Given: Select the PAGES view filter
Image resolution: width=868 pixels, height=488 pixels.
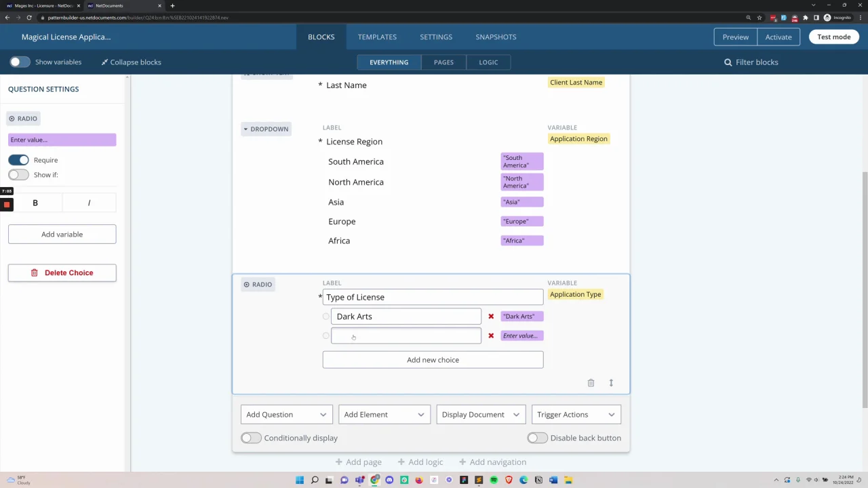Looking at the screenshot, I should click(443, 62).
